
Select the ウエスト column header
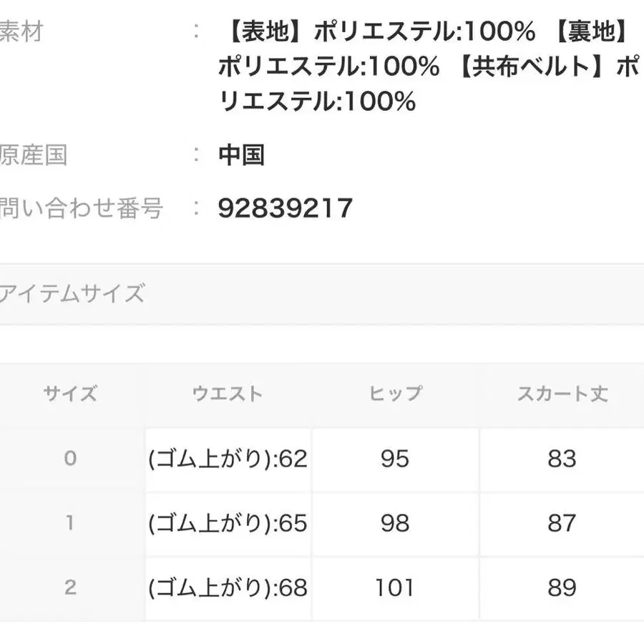[228, 394]
